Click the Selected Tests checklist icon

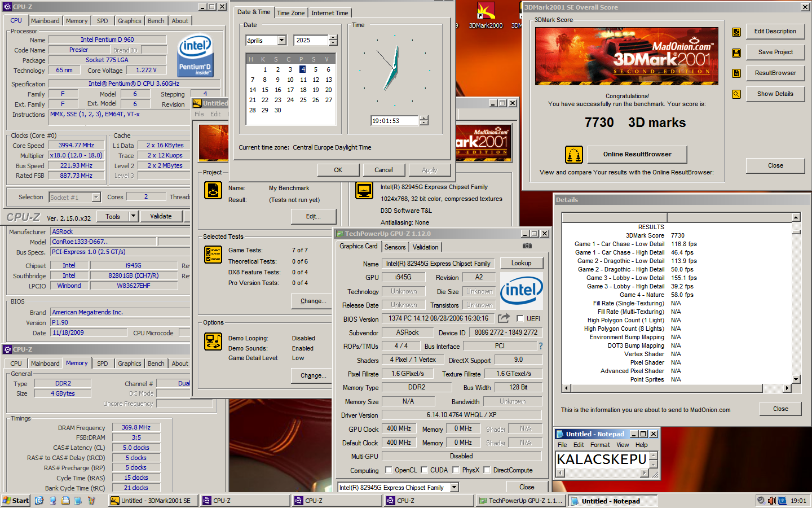click(x=213, y=255)
